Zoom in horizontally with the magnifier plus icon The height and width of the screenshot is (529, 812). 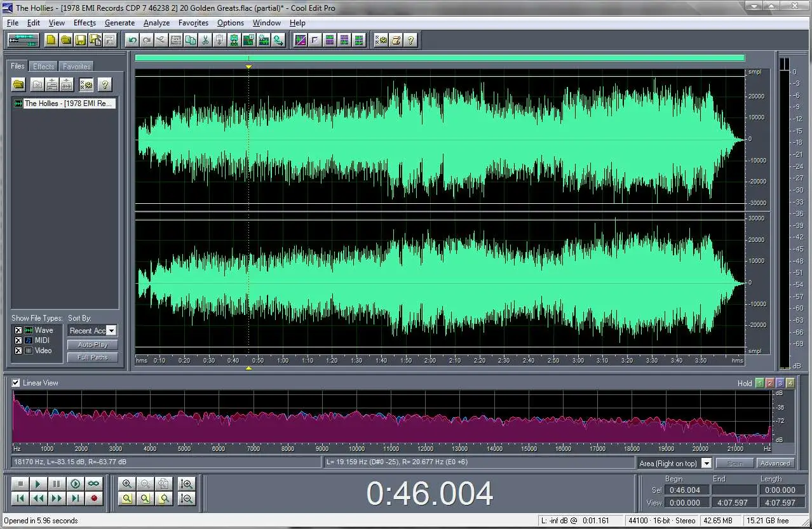point(127,484)
